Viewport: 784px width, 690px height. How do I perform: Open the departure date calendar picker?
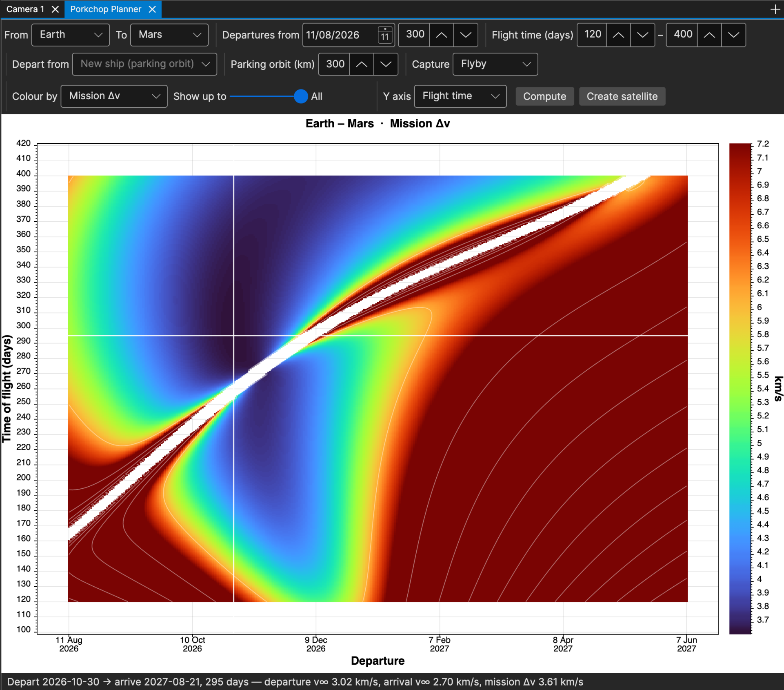click(385, 35)
